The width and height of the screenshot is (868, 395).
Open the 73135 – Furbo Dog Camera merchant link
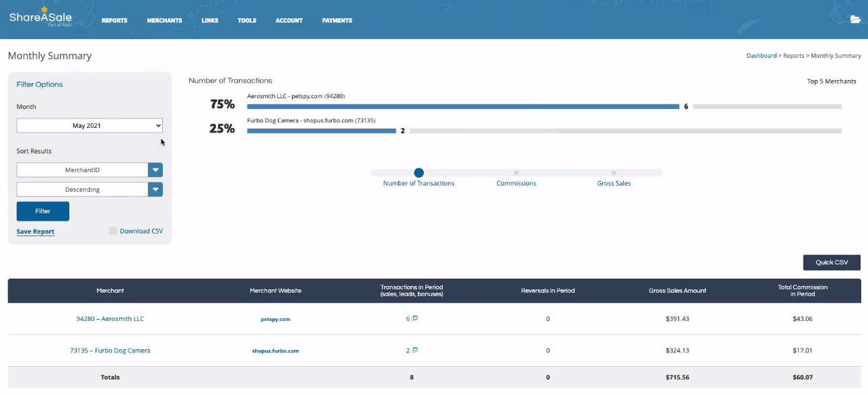click(x=110, y=351)
